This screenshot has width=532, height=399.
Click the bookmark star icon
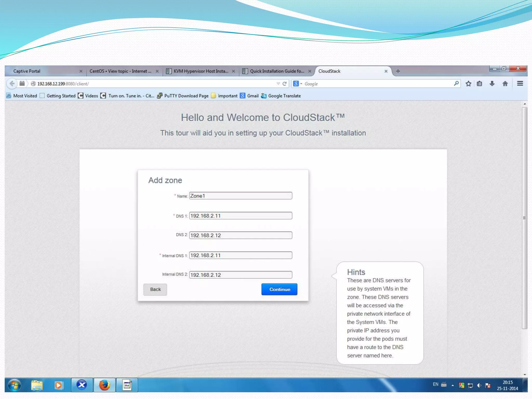click(468, 84)
